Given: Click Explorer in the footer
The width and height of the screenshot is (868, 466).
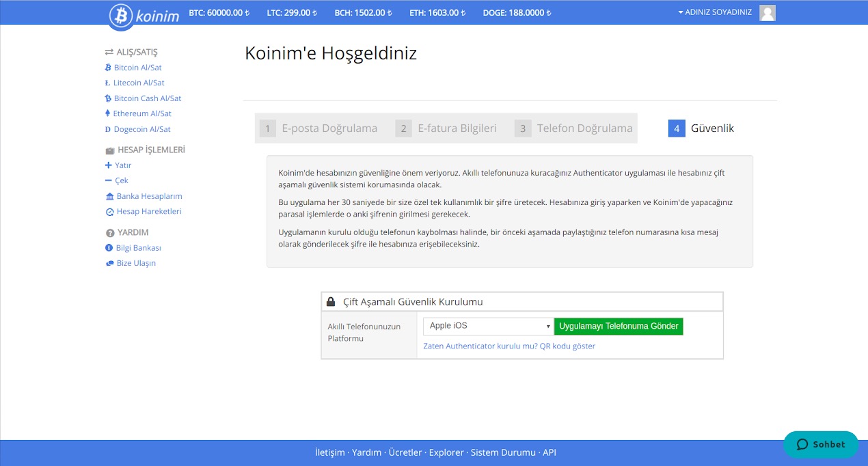Looking at the screenshot, I should pyautogui.click(x=446, y=452).
